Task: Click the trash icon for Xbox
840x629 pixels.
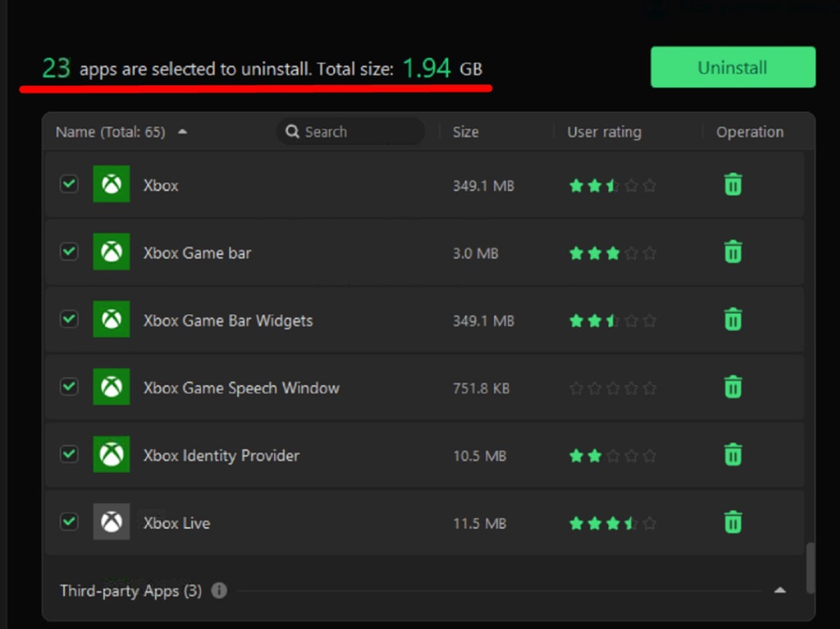Action: (x=733, y=185)
